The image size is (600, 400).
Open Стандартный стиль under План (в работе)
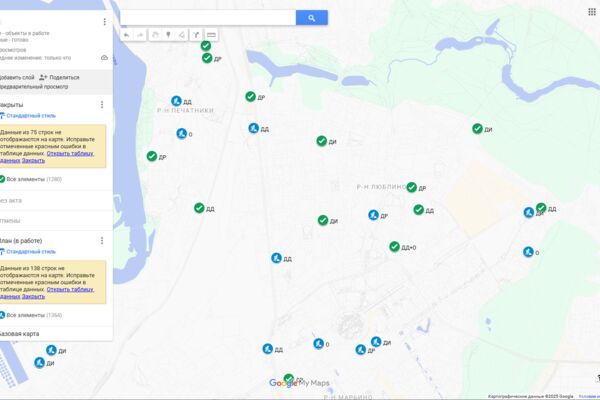coord(31,251)
